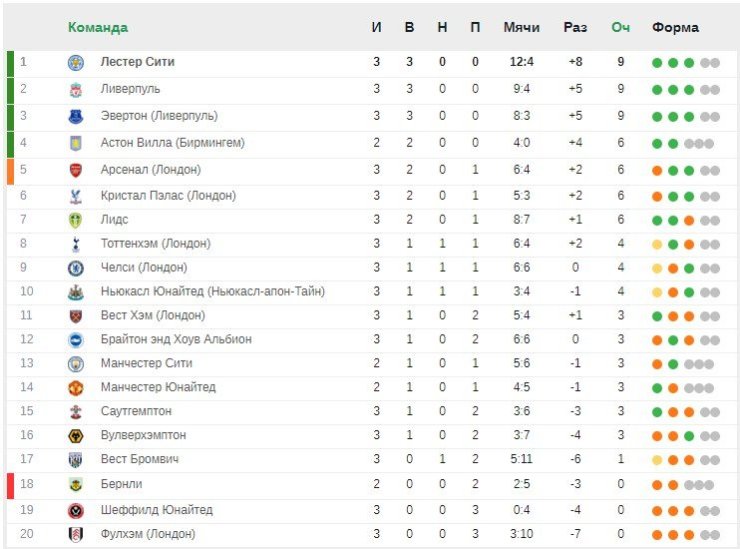Click the Liverpool club crest icon
This screenshot has height=549, width=740.
[76, 89]
